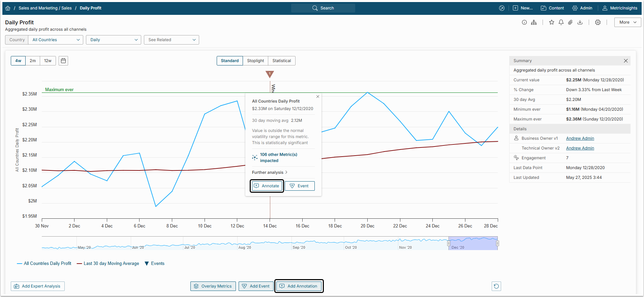Open the calendar date range picker
This screenshot has height=297, width=644.
coord(63,61)
